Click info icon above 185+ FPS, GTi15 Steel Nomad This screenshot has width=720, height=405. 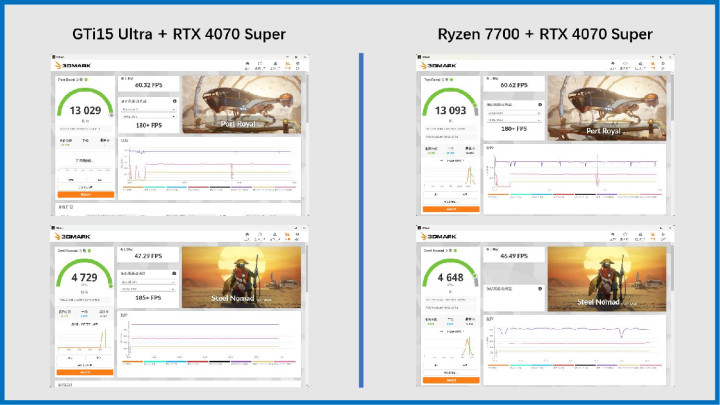(174, 273)
